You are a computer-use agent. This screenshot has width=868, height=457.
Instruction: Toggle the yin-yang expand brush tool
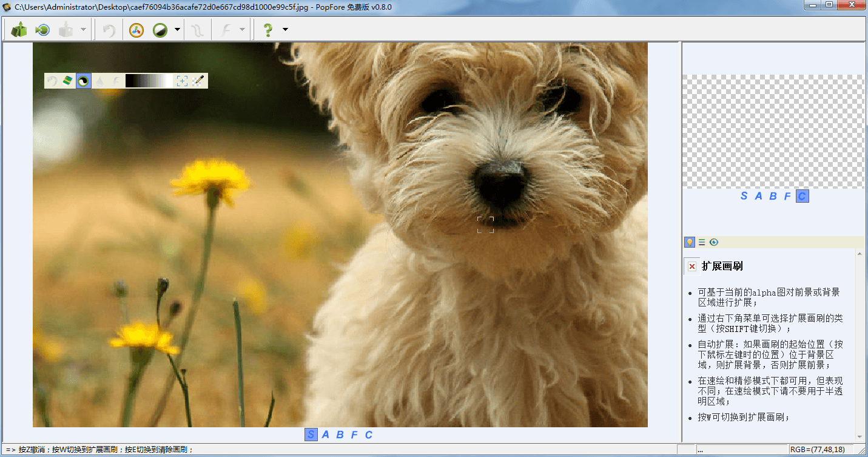point(84,81)
